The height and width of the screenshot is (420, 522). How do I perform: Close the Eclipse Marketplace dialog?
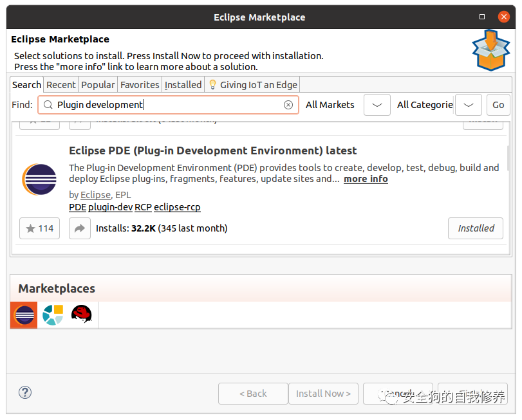(504, 17)
